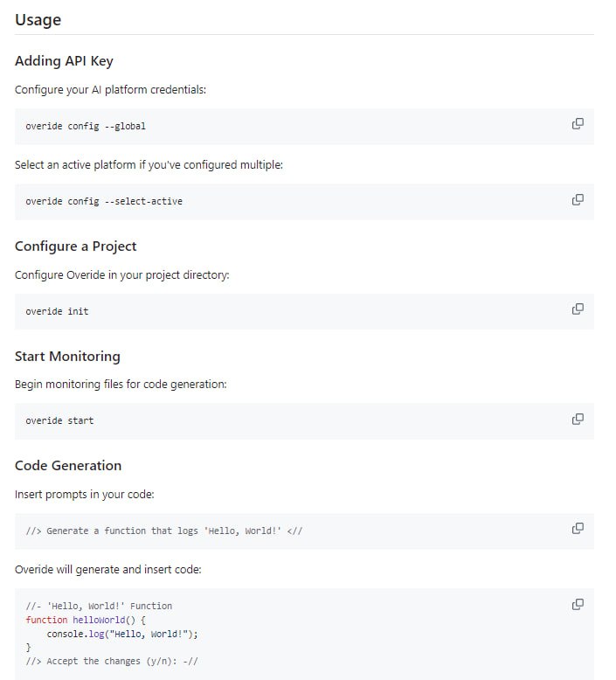Click 'Configure your AI platform credentials' text
The width and height of the screenshot is (616, 680).
(x=110, y=90)
